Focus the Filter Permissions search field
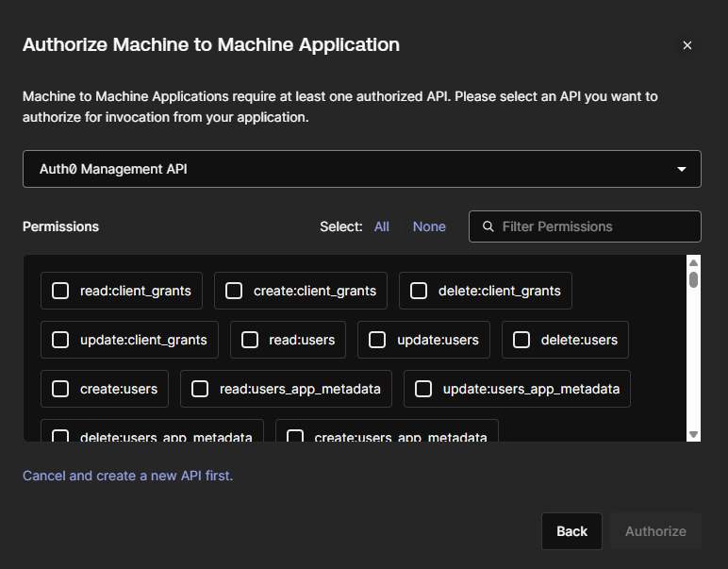Viewport: 728px width, 569px height. (585, 226)
